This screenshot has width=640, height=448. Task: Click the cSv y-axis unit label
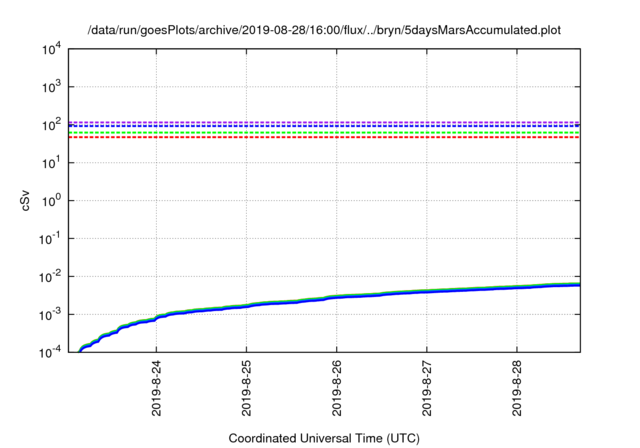point(25,200)
